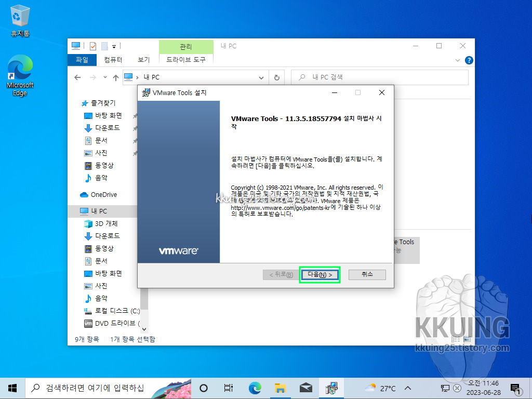Open quick access toolbar customize dropdown
This screenshot has height=399, width=532.
click(x=114, y=46)
